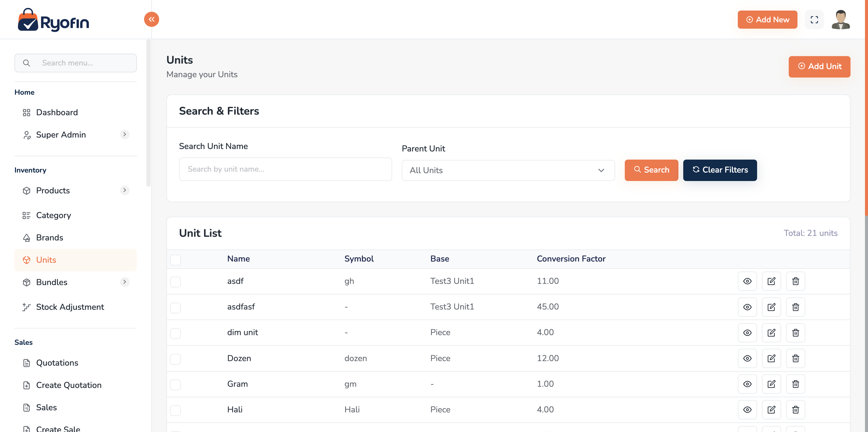868x432 pixels.
Task: Open Create Quotation in the sidebar
Action: (x=75, y=385)
